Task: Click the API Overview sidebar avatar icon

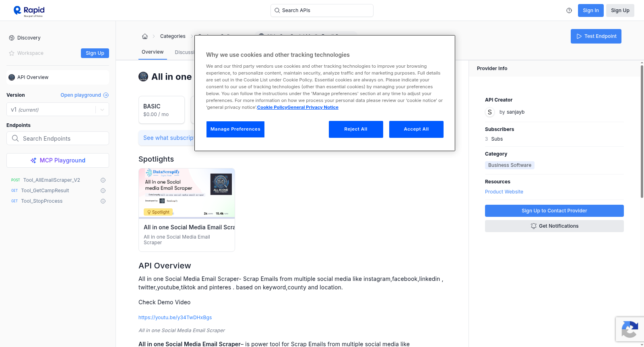Action: tap(12, 77)
